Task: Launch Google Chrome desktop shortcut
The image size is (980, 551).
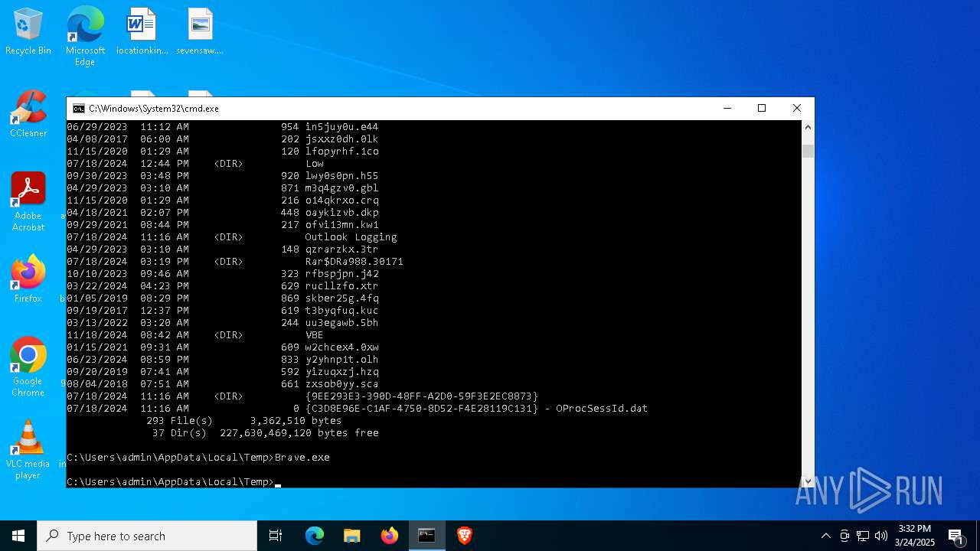Action: pos(28,367)
